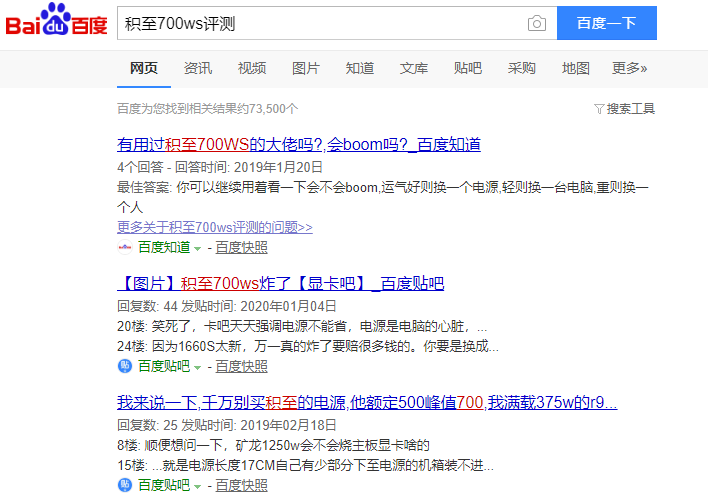Click 百度贴吧 source under 积至700ws炸了
The width and height of the screenshot is (708, 501).
(x=164, y=366)
